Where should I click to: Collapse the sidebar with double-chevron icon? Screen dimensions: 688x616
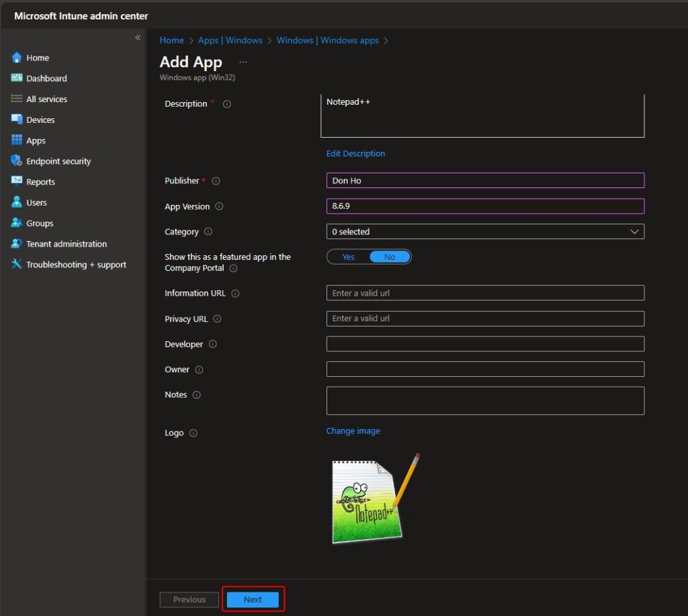click(138, 38)
